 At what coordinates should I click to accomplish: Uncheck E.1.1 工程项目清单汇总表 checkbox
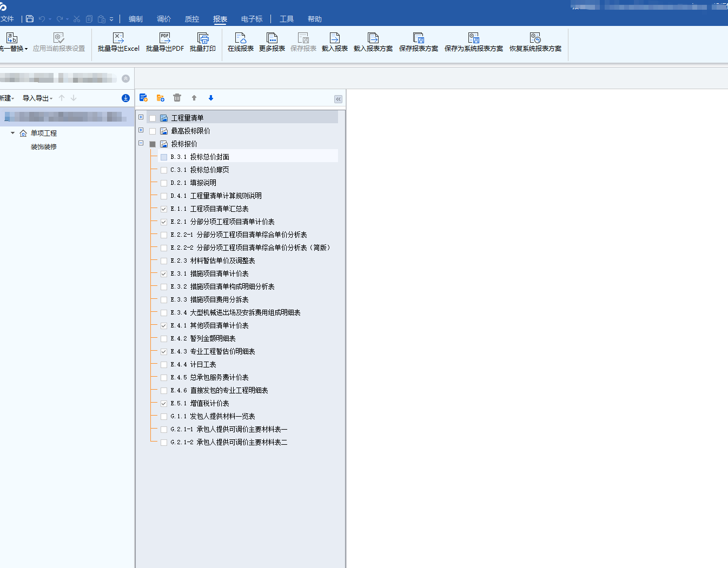164,209
